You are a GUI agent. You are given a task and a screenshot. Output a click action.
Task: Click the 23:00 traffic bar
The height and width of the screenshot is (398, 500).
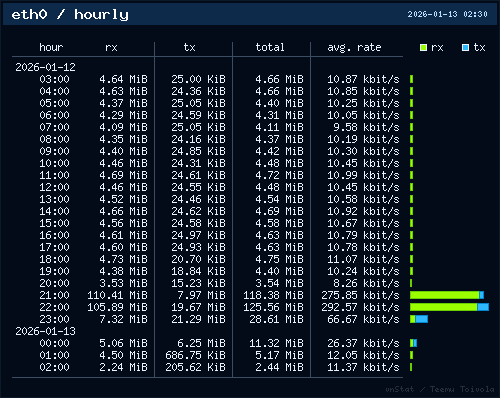419,319
